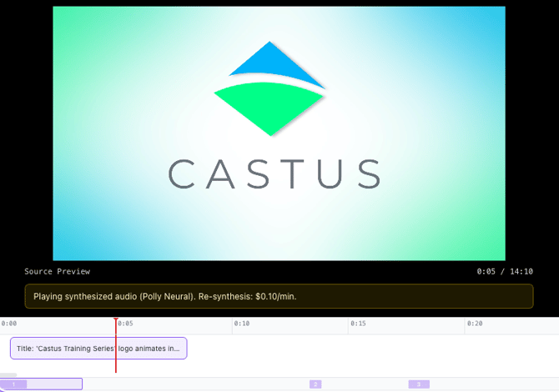
Task: Click the timeline horizontal scrollbar thumb
Action: 8,374
